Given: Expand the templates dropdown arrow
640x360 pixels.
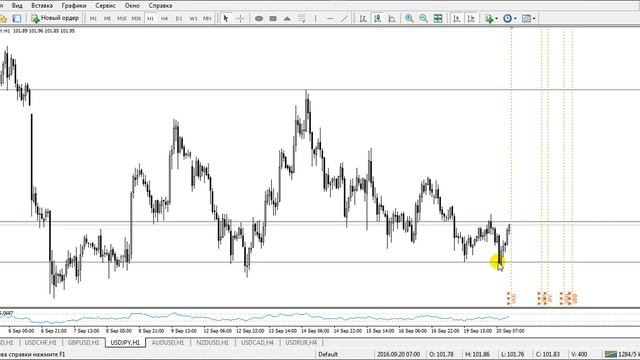Looking at the screenshot, I should [x=534, y=19].
